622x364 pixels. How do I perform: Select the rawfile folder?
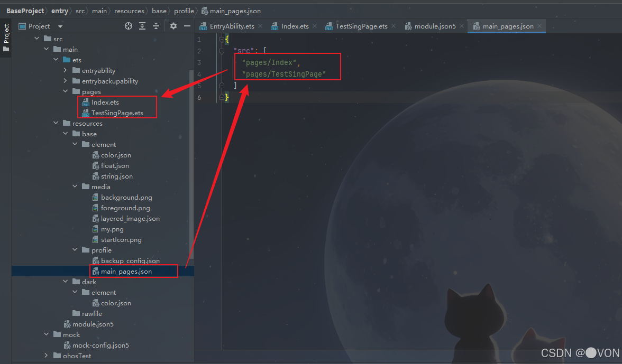pos(92,313)
